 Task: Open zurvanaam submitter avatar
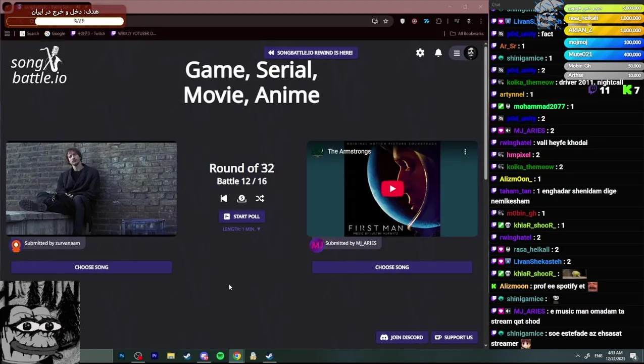point(16,245)
